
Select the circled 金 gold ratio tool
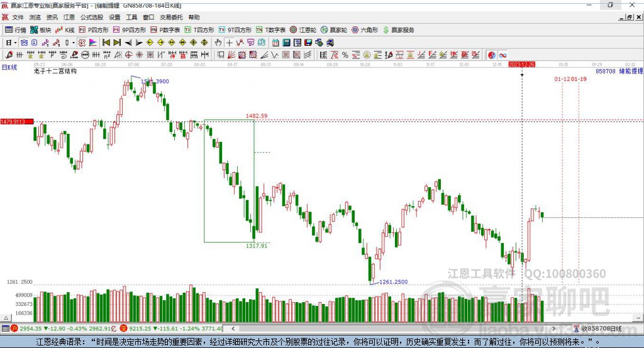click(367, 55)
